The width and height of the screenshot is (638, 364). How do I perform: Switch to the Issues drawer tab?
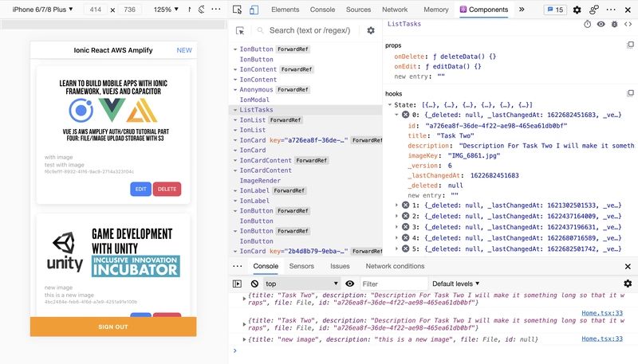(x=340, y=266)
